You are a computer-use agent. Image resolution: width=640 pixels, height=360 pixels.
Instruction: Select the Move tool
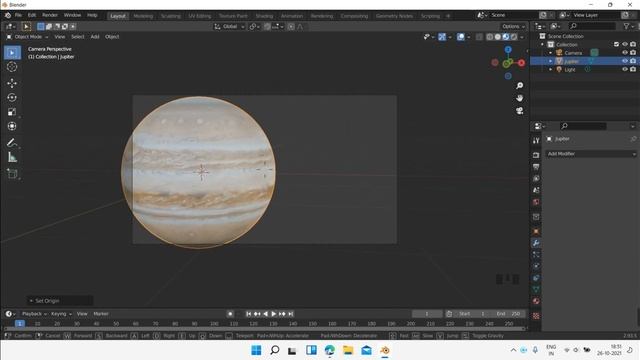point(12,83)
